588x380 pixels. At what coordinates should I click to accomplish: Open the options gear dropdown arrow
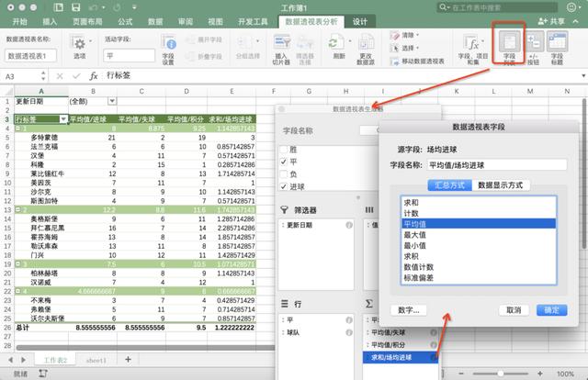(x=90, y=40)
